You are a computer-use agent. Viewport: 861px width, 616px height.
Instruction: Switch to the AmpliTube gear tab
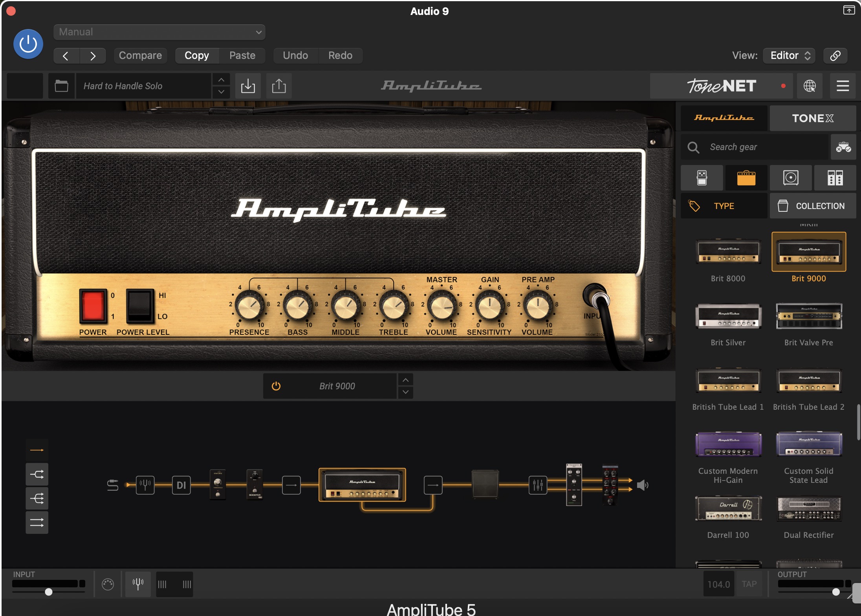724,118
